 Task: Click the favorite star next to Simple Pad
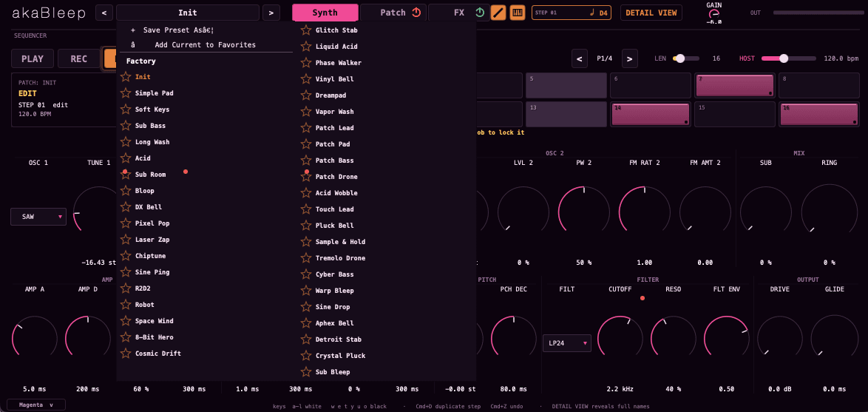[126, 93]
